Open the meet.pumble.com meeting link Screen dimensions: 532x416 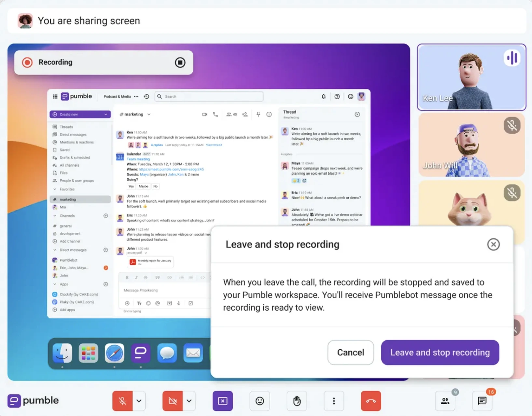click(171, 169)
